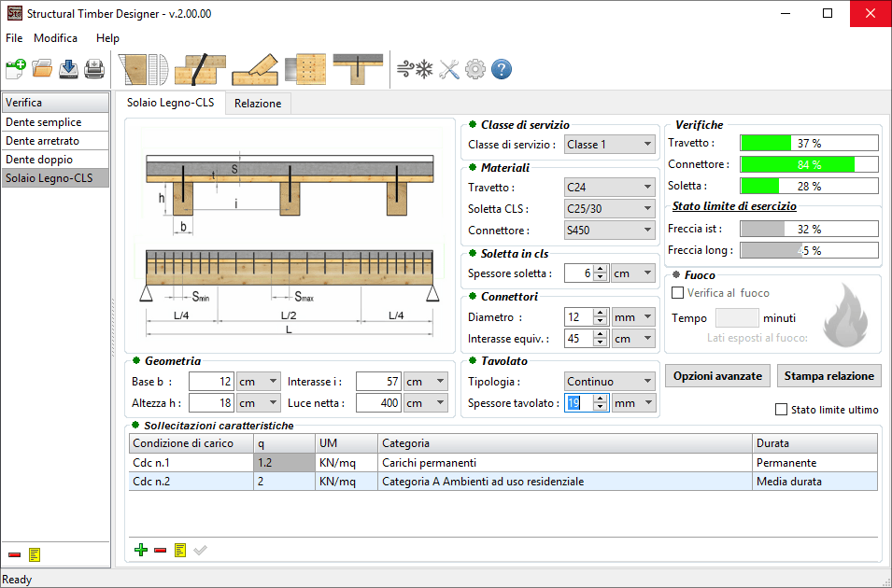Enable Verifica al fuoco checkbox

pos(677,293)
